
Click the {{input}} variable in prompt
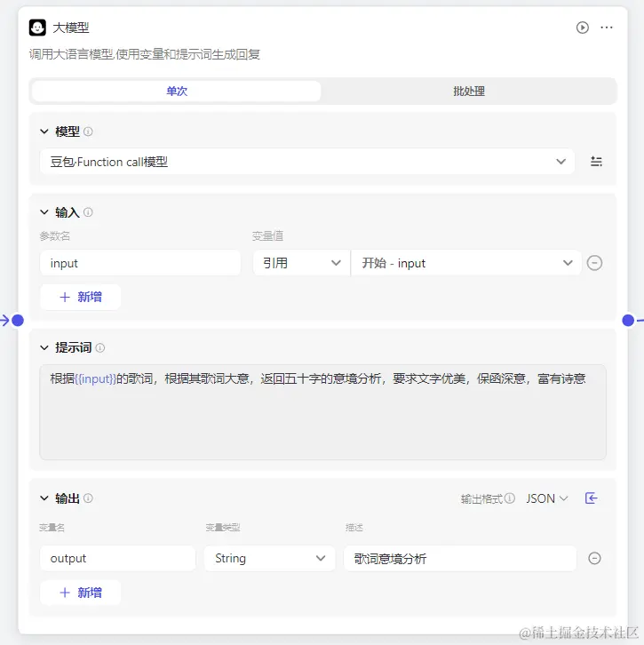95,378
